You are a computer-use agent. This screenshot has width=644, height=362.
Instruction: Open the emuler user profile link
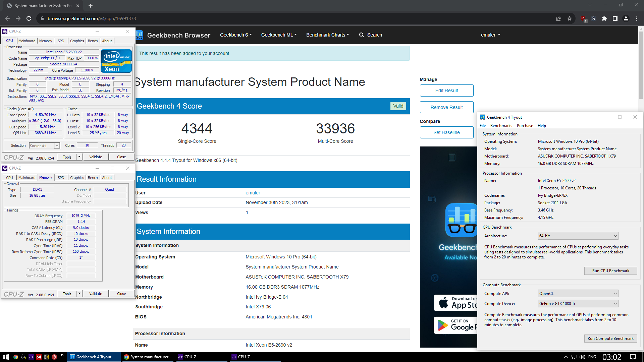click(253, 193)
